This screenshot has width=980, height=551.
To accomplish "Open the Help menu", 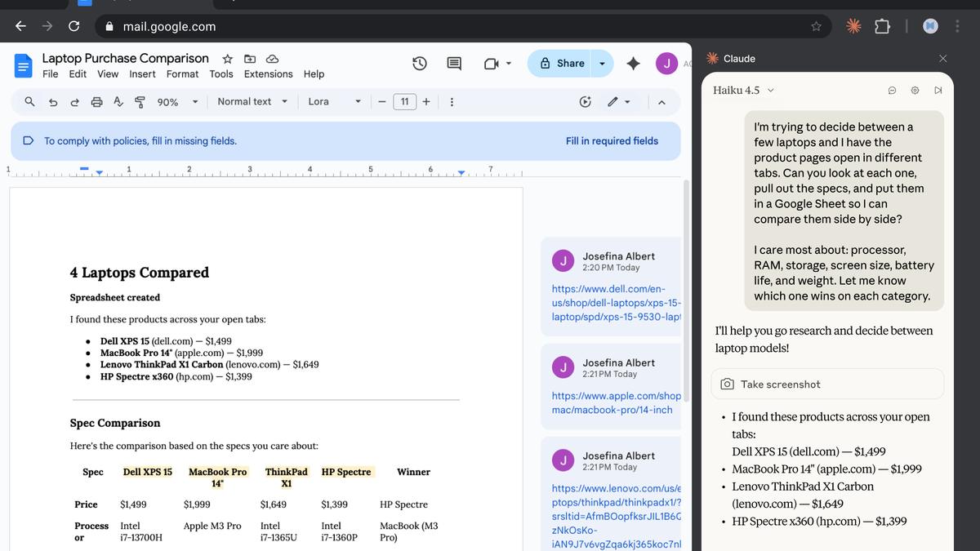I will point(314,73).
